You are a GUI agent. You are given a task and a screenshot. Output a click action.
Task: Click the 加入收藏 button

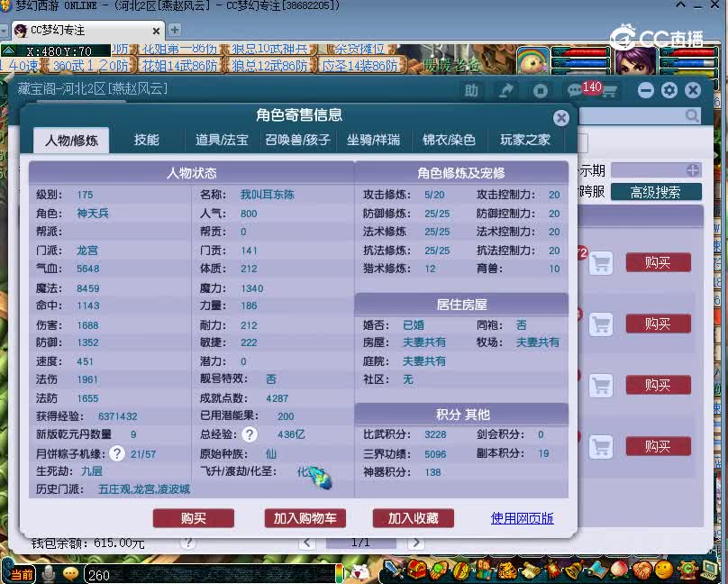(x=414, y=518)
